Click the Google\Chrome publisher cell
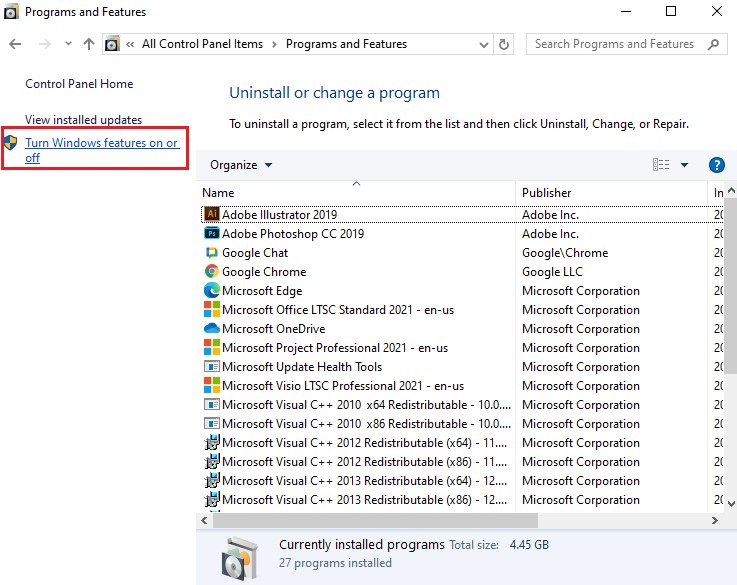 tap(565, 253)
